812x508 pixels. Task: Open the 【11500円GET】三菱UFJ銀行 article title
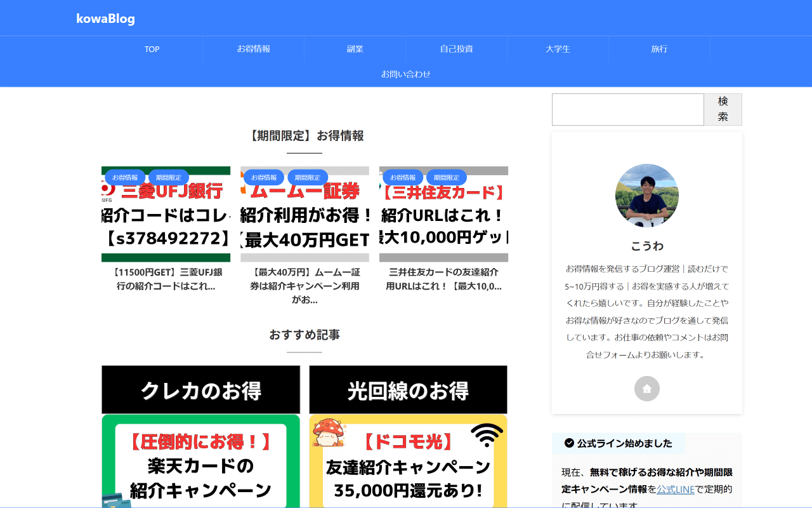[x=166, y=279]
